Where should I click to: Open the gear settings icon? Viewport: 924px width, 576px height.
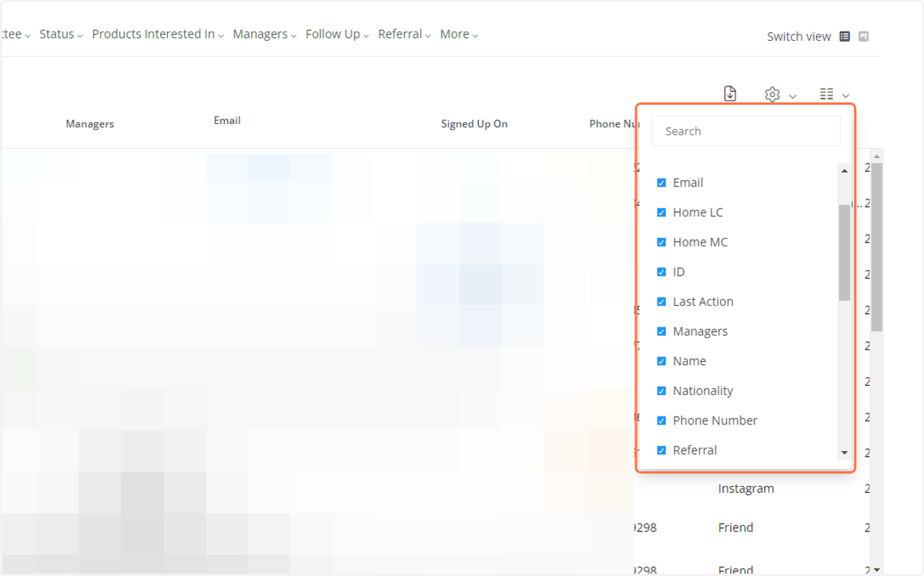[x=772, y=94]
